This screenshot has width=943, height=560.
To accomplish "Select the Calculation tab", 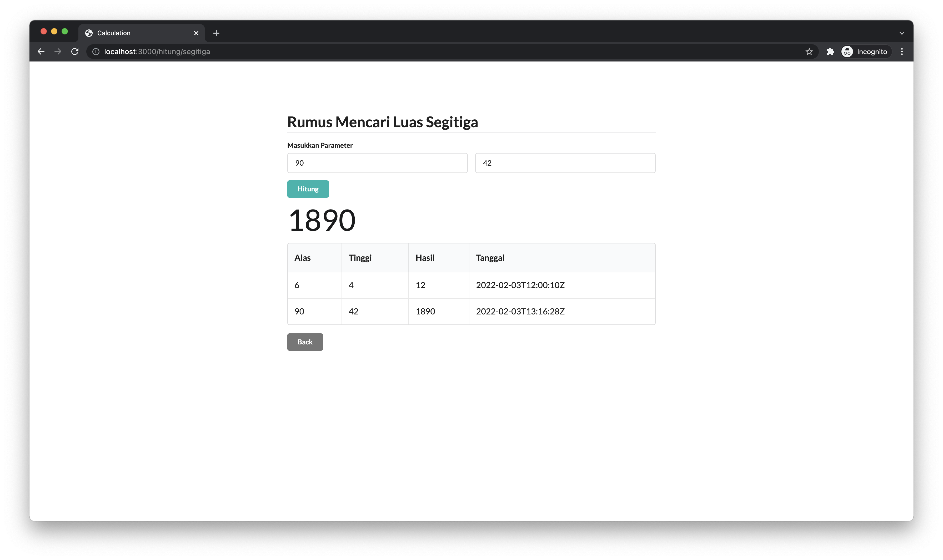I will (142, 33).
